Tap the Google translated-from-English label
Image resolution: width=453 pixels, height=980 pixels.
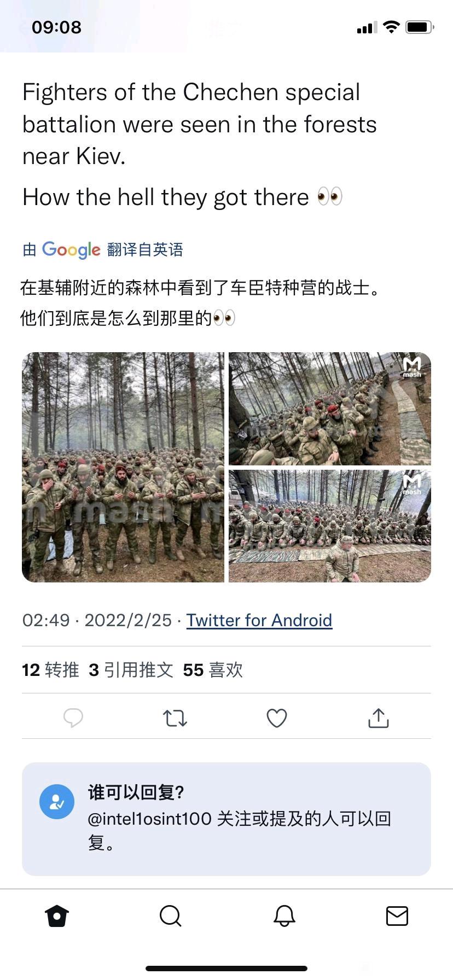tap(103, 249)
